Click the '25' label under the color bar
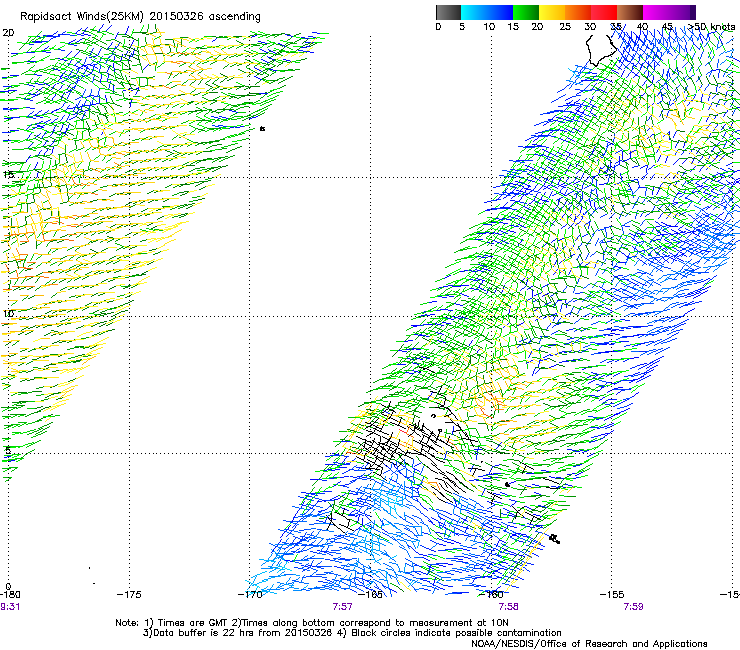The height and width of the screenshot is (650, 740). [565, 27]
